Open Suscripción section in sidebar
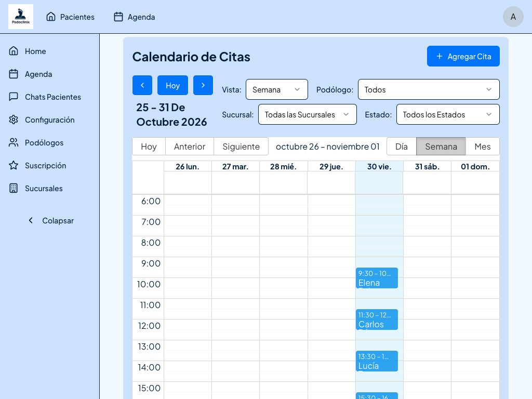The height and width of the screenshot is (399, 532). (46, 166)
